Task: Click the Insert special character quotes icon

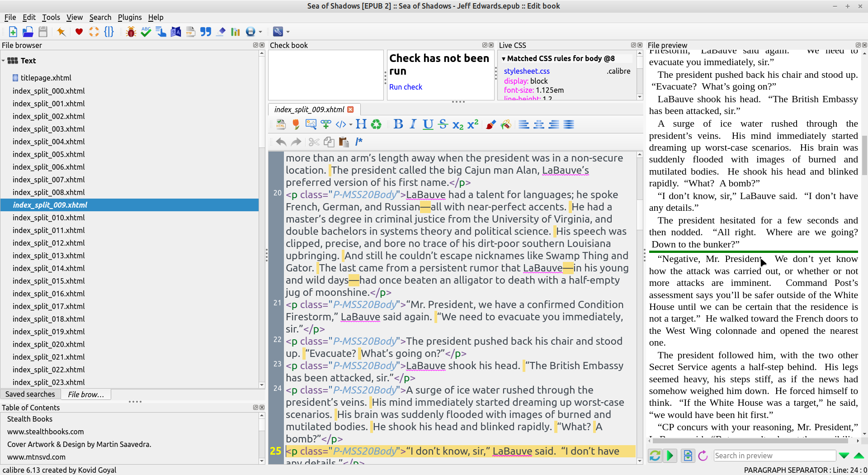Action: click(206, 32)
